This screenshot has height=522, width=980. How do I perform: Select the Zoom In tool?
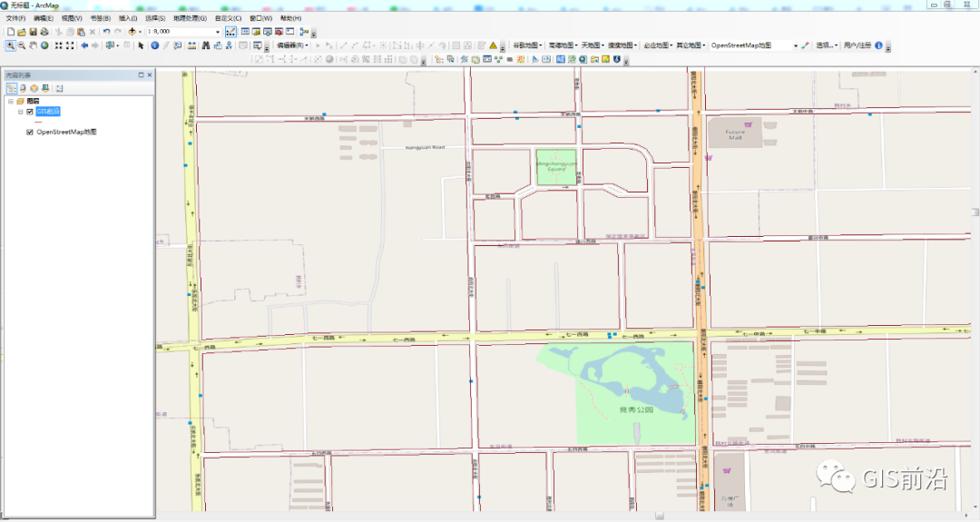11,45
